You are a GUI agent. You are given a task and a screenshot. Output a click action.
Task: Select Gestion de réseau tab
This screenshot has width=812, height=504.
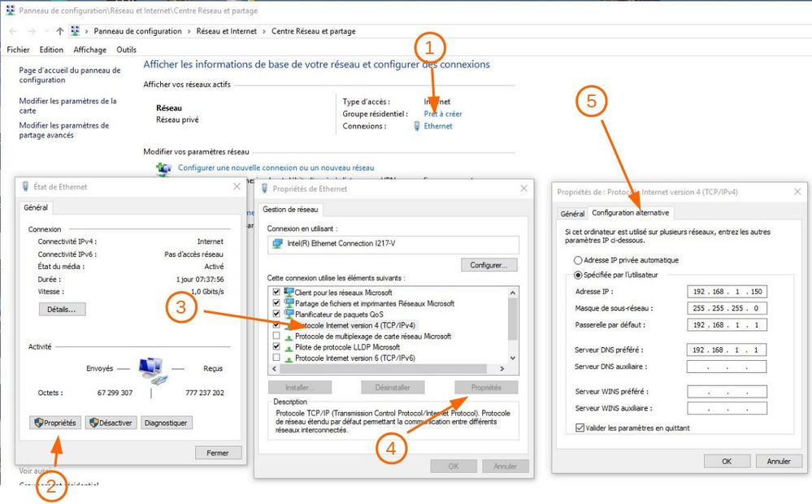[x=290, y=209]
